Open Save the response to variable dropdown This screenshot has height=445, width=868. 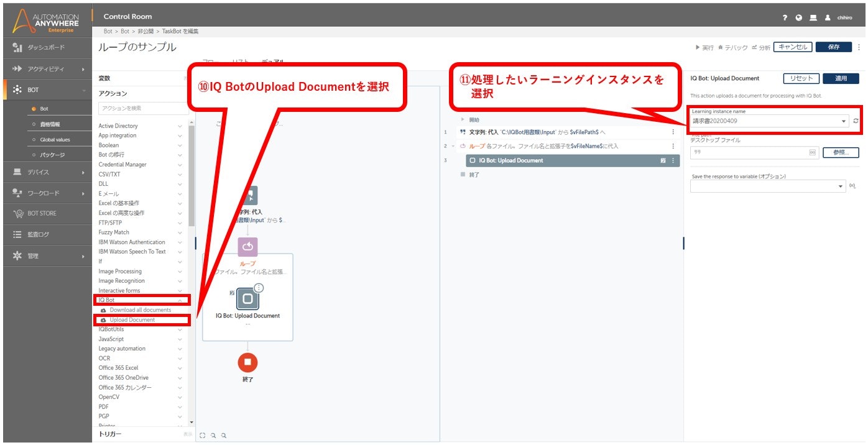[x=768, y=186]
